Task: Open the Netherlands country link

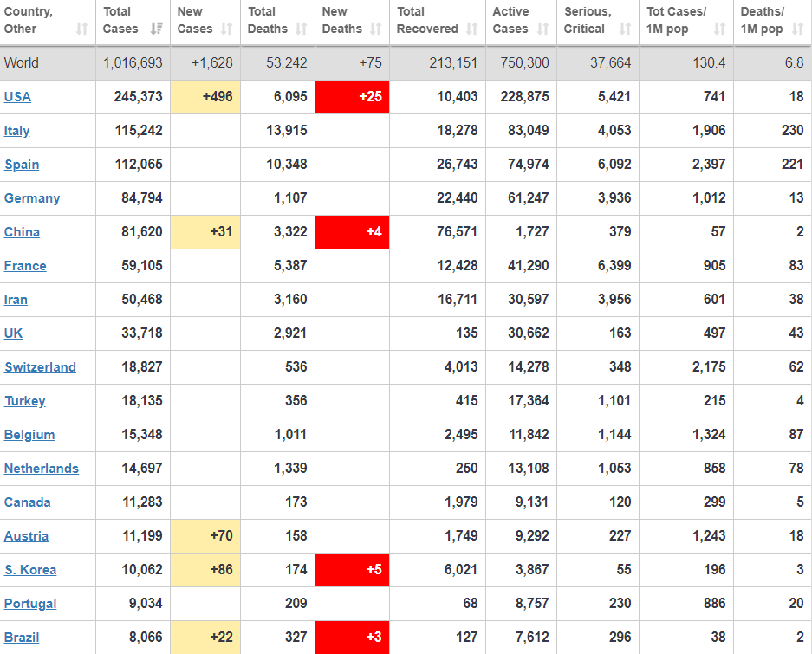Action: pos(42,469)
